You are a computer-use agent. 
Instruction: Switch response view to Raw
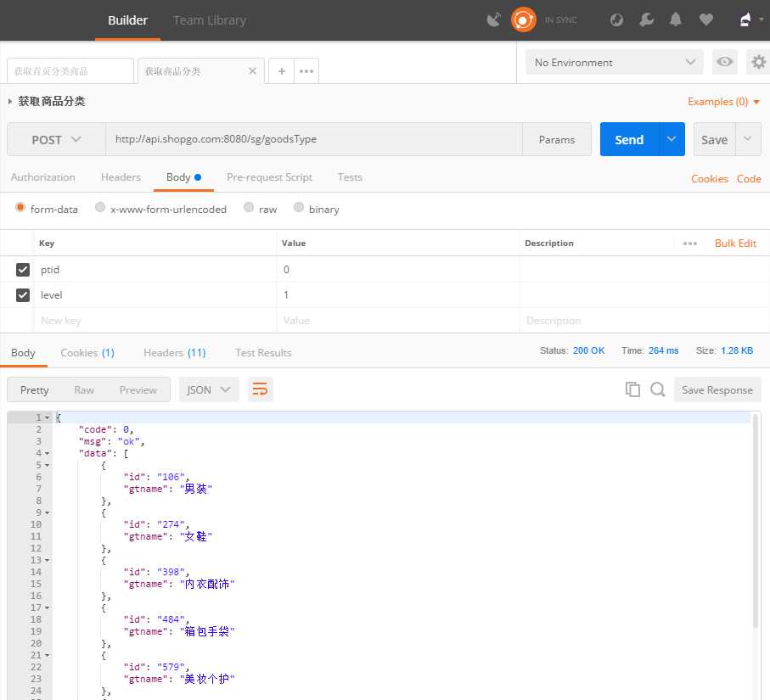(84, 389)
